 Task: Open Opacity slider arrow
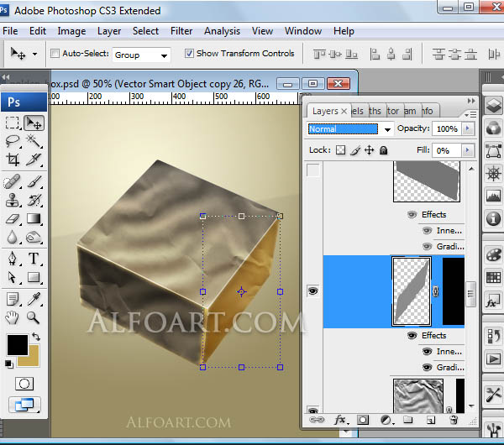pos(468,128)
